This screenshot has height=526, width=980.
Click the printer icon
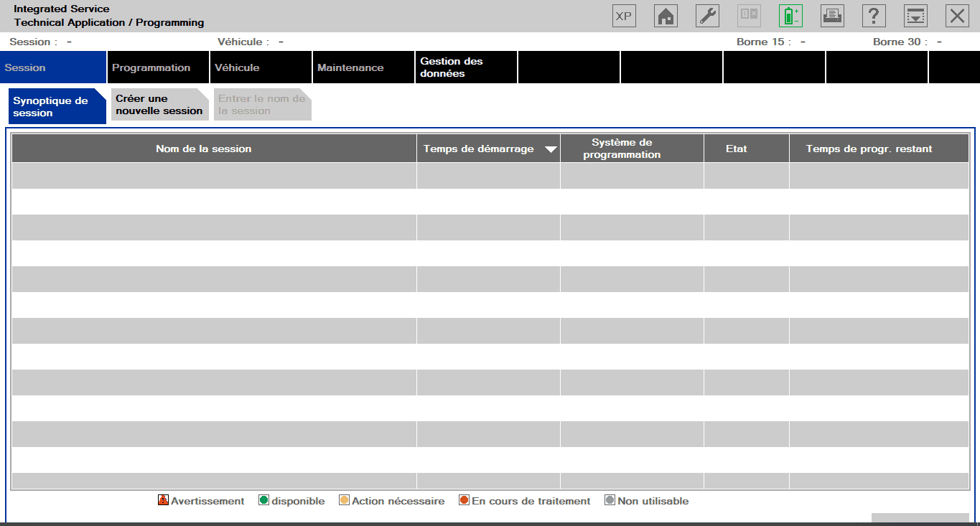(832, 16)
